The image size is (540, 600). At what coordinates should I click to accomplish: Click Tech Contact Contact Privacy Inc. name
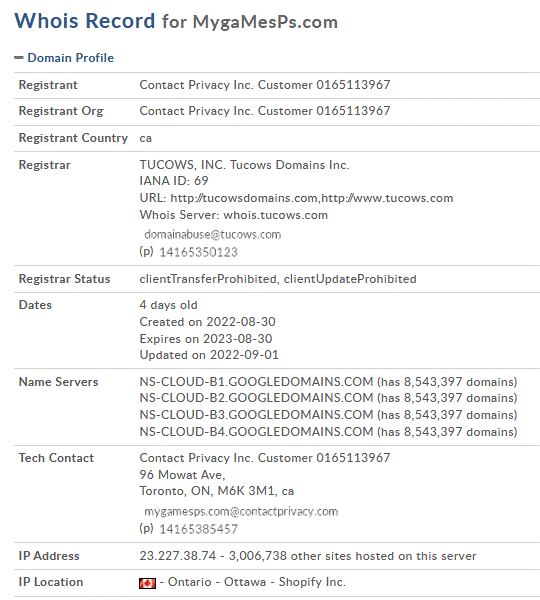265,458
